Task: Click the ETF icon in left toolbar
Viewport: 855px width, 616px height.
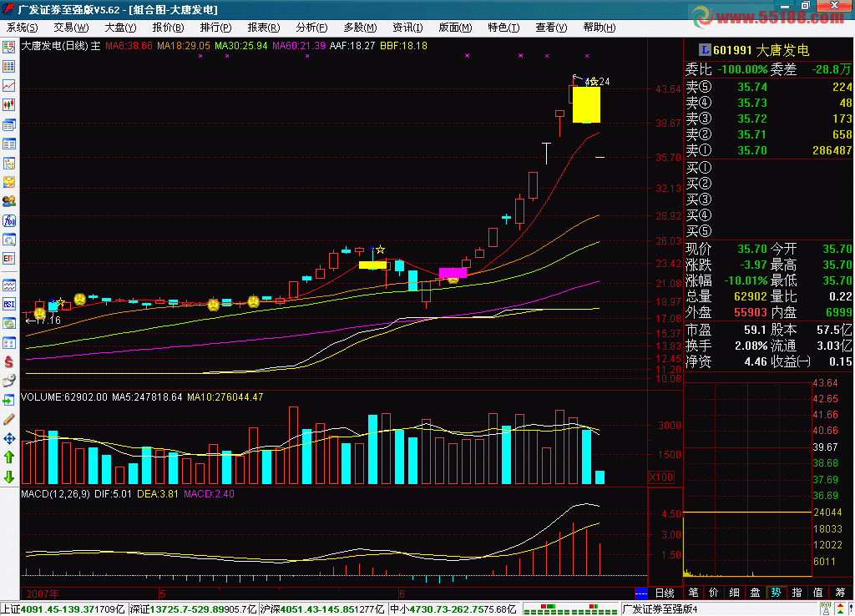Action: pos(8,259)
